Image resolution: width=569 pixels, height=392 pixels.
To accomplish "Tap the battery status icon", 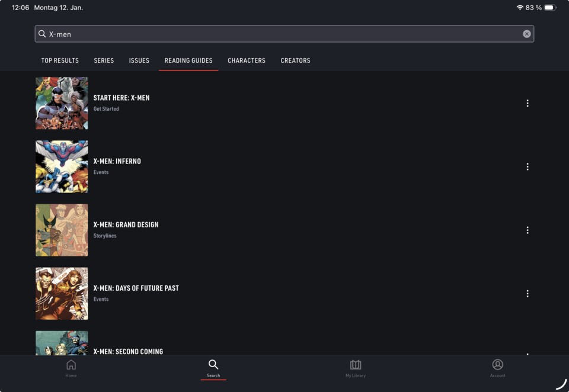I will click(550, 8).
